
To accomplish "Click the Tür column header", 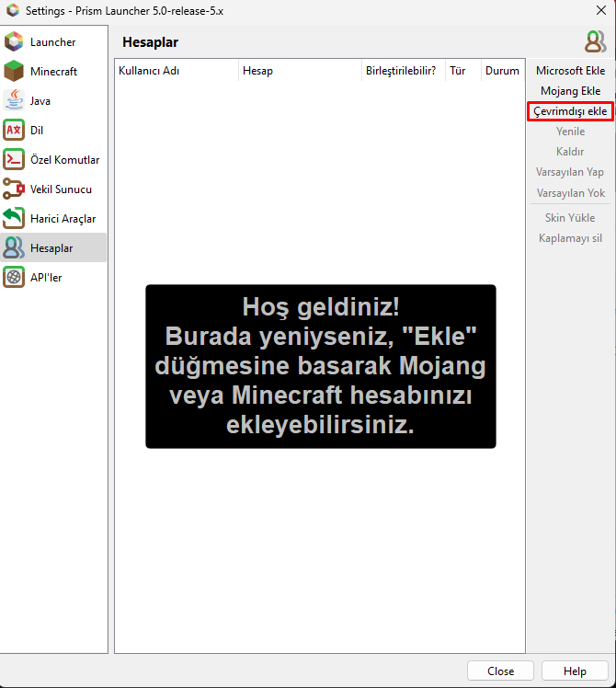I will tap(463, 71).
